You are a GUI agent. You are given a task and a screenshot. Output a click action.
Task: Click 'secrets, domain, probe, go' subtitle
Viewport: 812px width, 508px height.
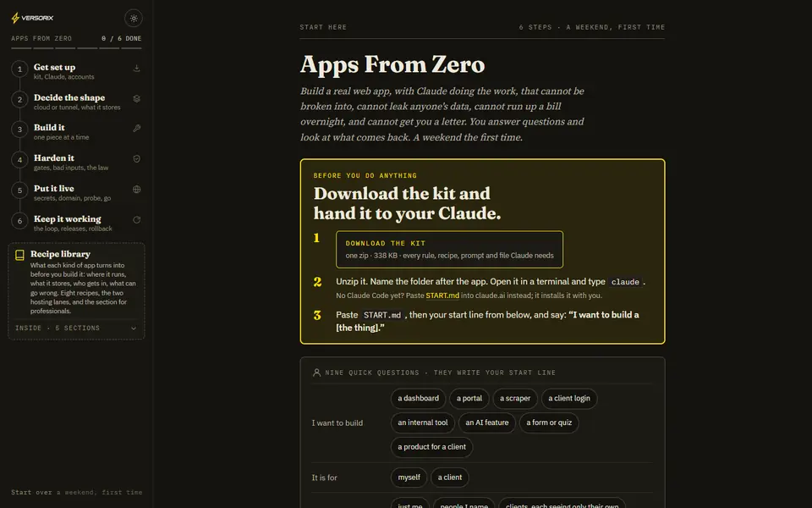tap(72, 198)
